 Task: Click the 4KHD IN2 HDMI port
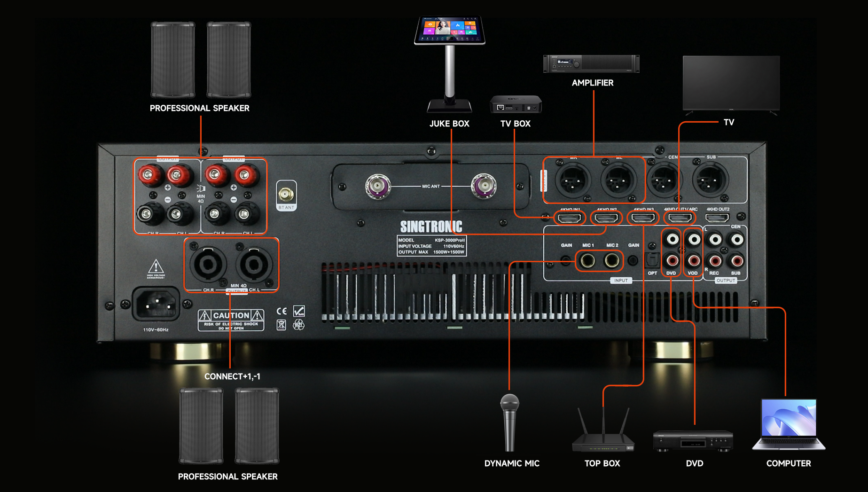click(x=607, y=218)
